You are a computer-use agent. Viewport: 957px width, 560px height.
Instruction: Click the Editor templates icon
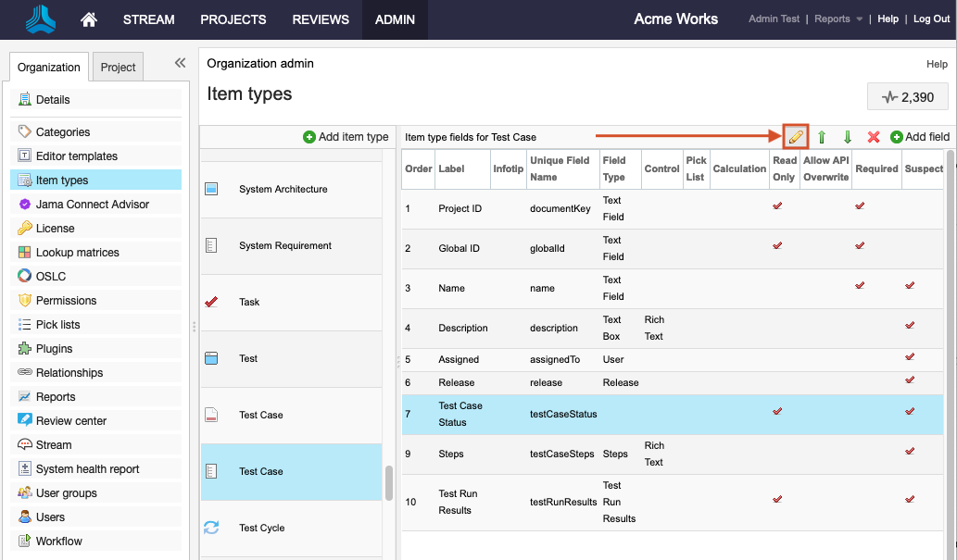24,156
